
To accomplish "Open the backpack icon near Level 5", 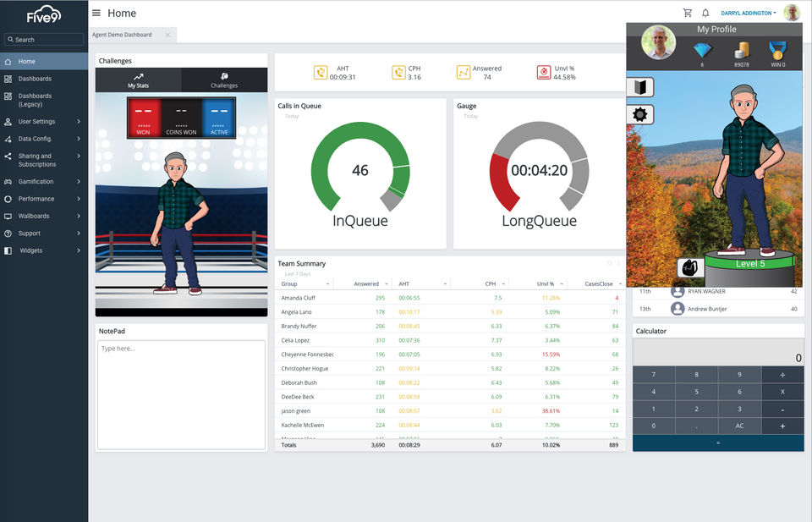I will [x=690, y=267].
